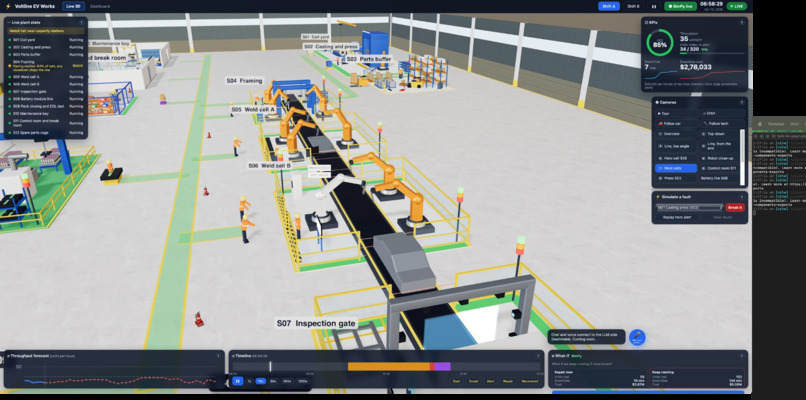Screen dimensions: 806x400
Task: Select S02 Casting and press station row
Action: [x=46, y=47]
